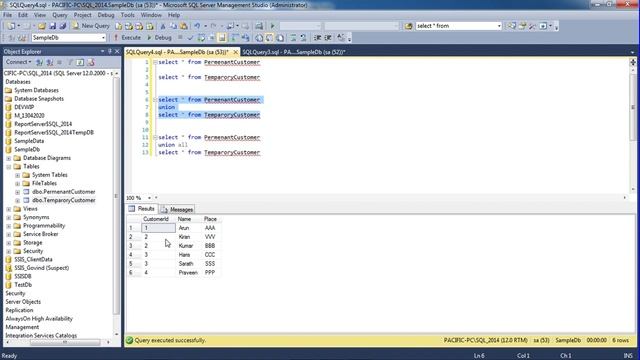This screenshot has height=360, width=640.
Task: Open the Tools menu
Action: click(x=127, y=15)
